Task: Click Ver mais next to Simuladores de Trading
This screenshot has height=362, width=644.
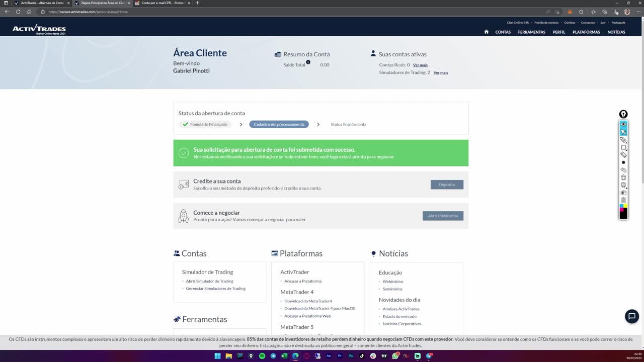Action: point(441,73)
